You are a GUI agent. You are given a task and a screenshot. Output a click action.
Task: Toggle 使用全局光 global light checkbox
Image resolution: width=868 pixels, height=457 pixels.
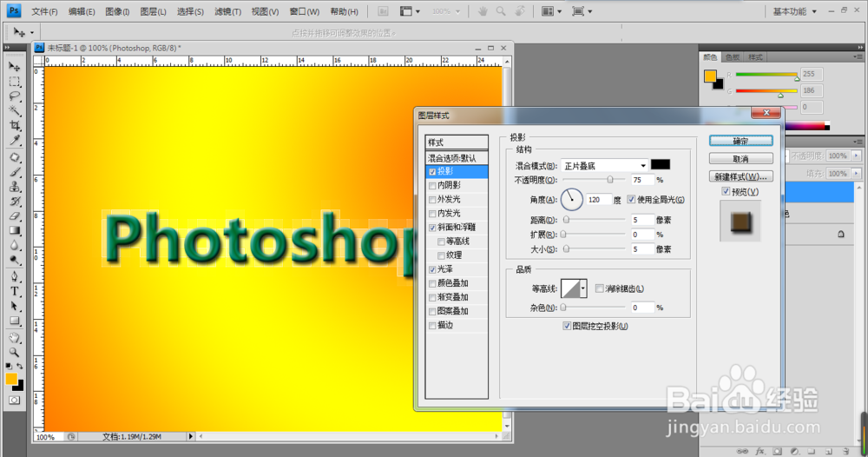tap(631, 200)
